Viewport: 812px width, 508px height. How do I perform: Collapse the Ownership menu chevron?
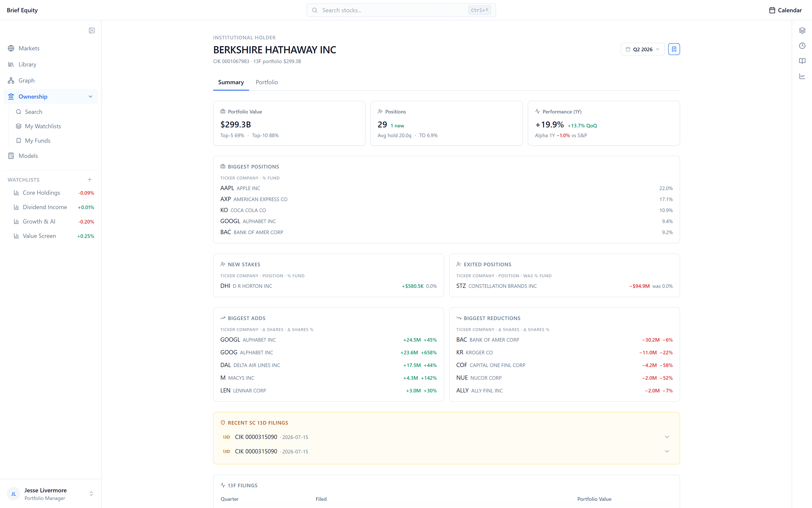(90, 97)
